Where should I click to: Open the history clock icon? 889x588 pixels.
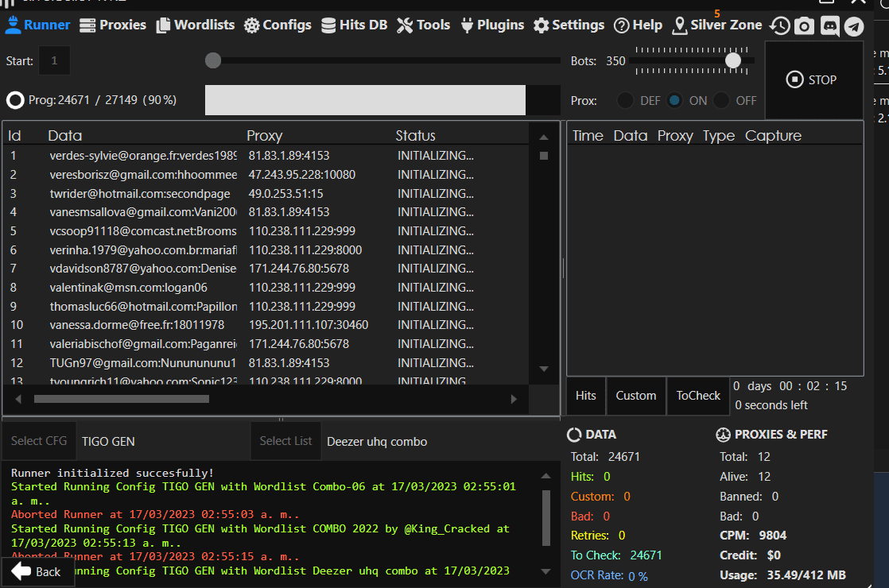pos(780,26)
